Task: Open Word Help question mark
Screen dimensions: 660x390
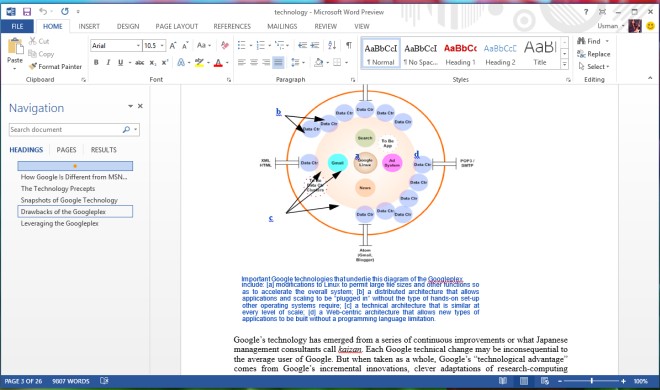Action: [586, 12]
